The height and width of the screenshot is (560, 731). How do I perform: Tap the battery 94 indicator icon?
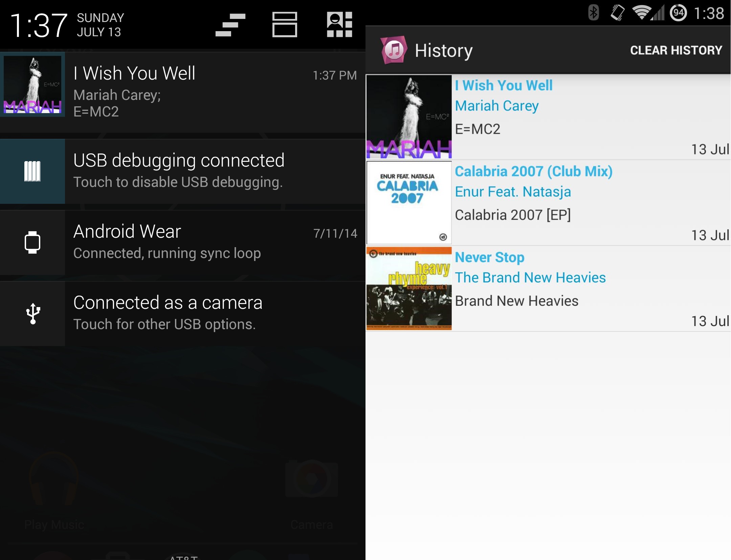(678, 13)
